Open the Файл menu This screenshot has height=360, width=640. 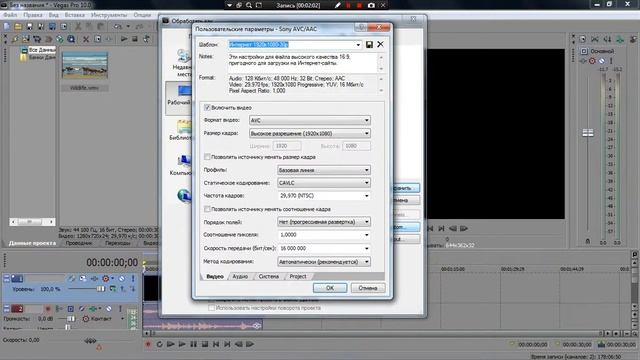pos(10,15)
